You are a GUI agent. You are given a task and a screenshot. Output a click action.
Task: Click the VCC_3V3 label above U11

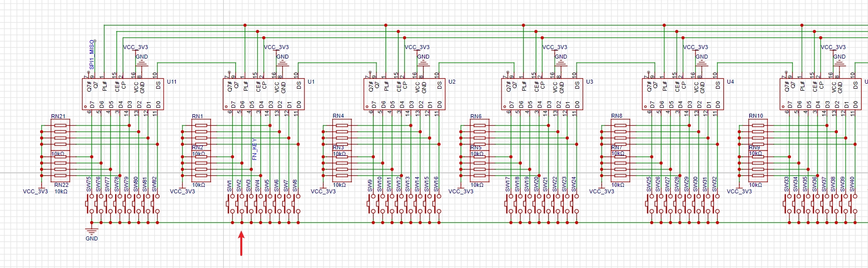[x=136, y=47]
